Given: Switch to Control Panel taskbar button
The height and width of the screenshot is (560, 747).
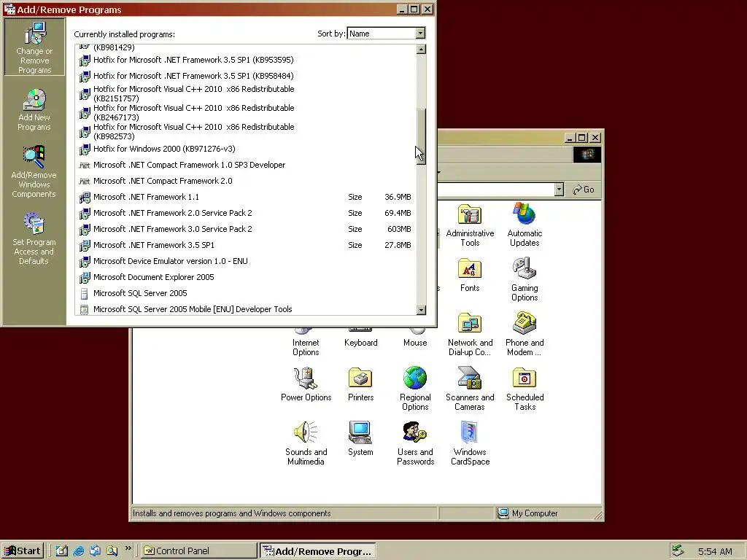Looking at the screenshot, I should (x=199, y=551).
